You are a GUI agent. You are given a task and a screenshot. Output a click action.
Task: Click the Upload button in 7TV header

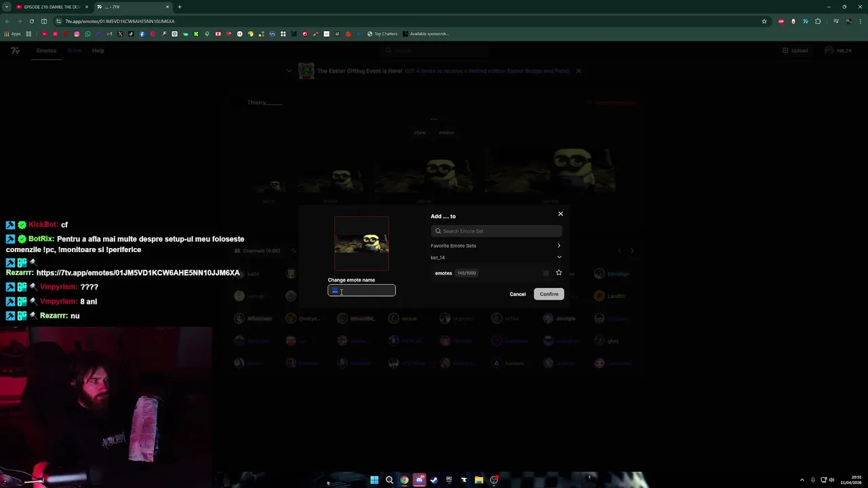[x=795, y=51]
